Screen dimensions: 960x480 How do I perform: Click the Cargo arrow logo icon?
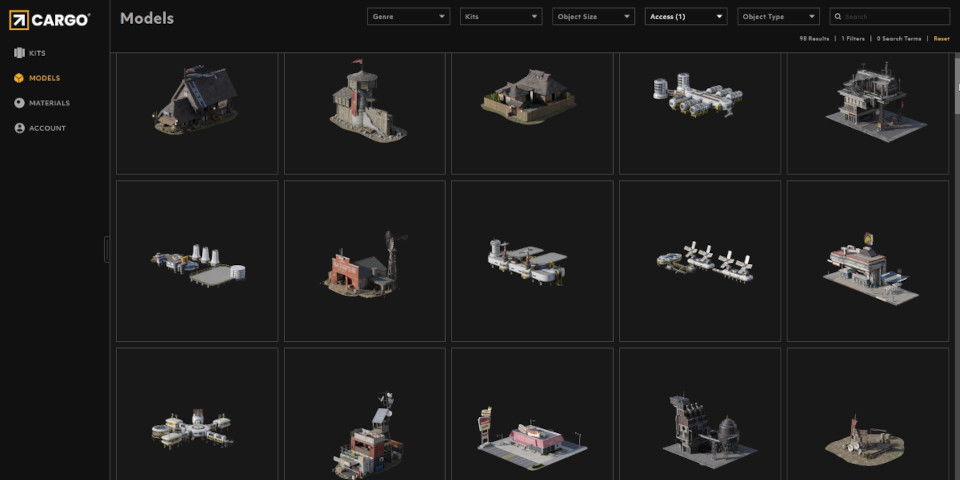(x=20, y=19)
